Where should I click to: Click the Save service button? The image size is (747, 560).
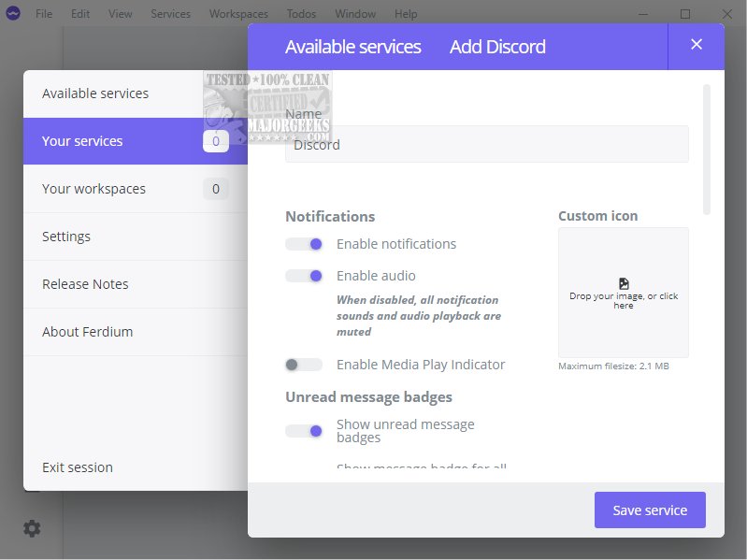click(650, 510)
